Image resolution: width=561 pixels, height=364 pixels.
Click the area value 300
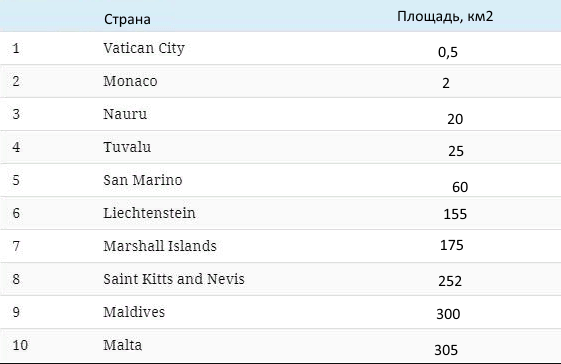[448, 314]
